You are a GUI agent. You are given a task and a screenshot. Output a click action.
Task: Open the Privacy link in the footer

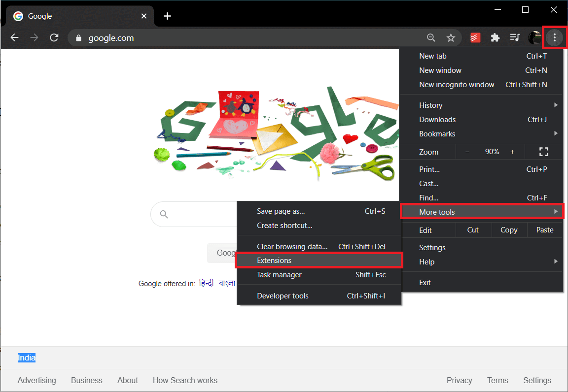(x=459, y=380)
